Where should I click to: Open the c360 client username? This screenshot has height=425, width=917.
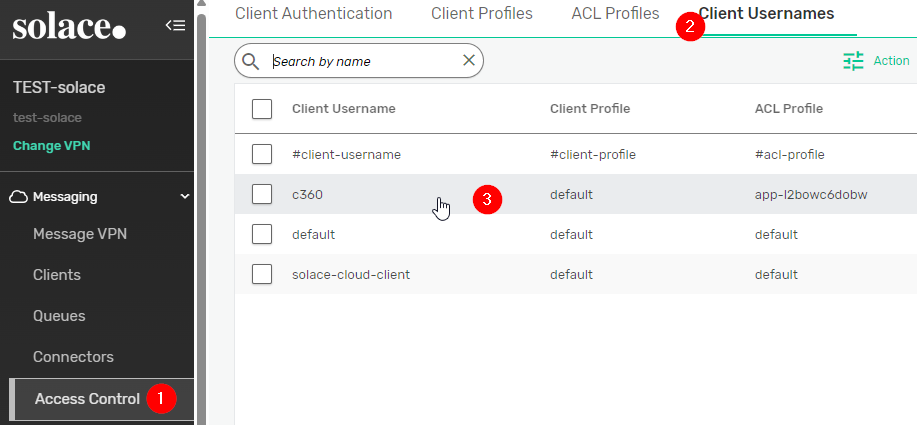click(308, 195)
